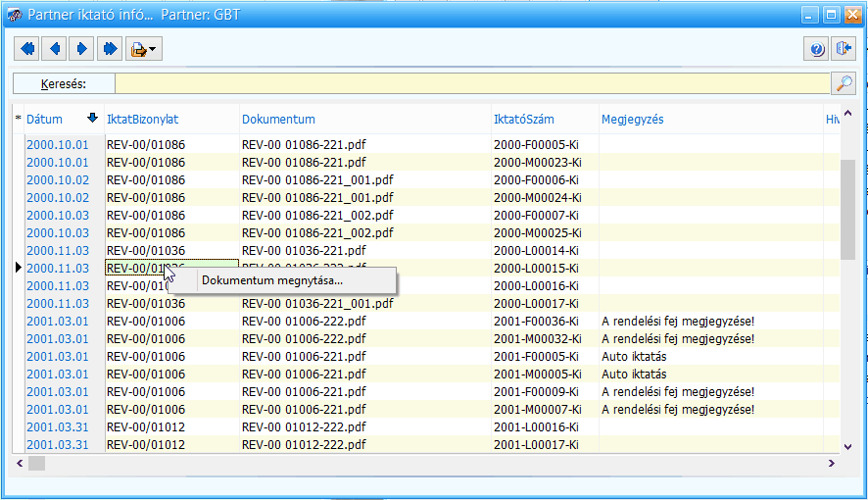
Task: Click date 2000.10.01 in 2000-F00005-Ki row
Action: point(58,144)
